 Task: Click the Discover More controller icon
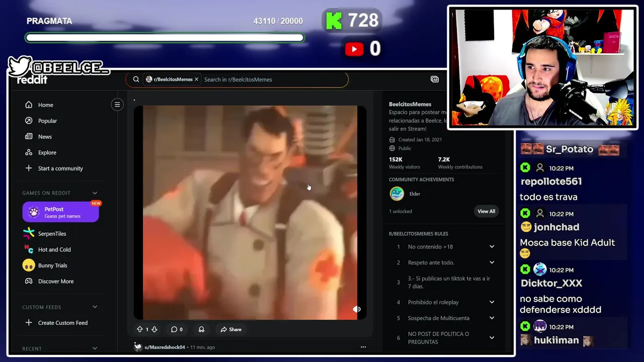(x=29, y=281)
